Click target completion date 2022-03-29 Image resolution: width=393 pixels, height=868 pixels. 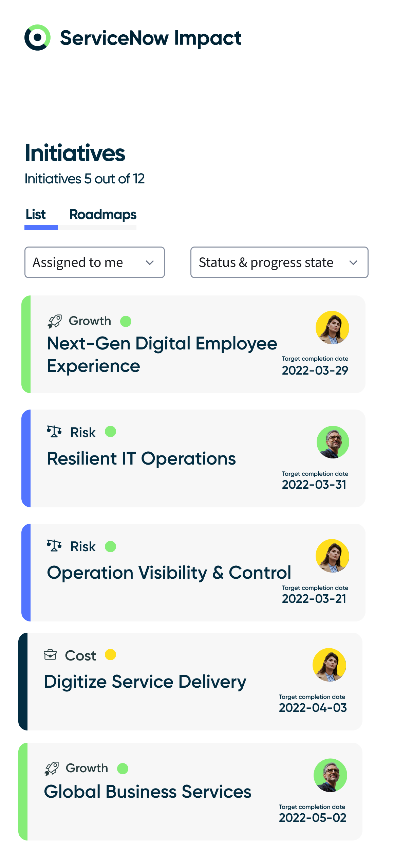point(315,370)
